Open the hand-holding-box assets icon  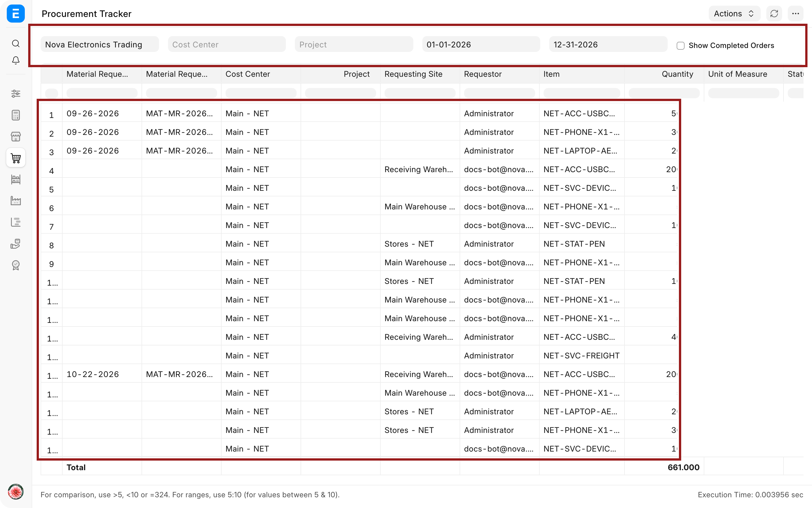[x=16, y=244]
